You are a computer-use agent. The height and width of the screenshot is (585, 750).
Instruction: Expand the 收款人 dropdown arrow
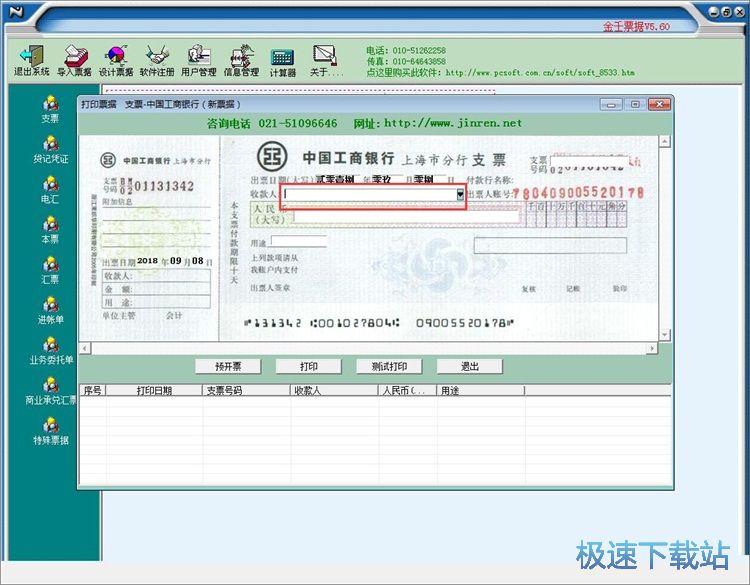pos(460,194)
